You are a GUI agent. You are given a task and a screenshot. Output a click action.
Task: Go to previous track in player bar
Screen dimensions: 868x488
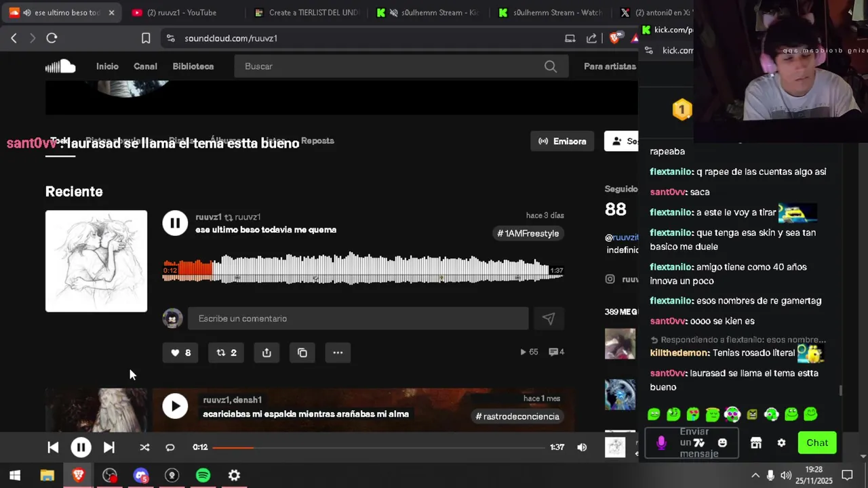click(x=53, y=447)
